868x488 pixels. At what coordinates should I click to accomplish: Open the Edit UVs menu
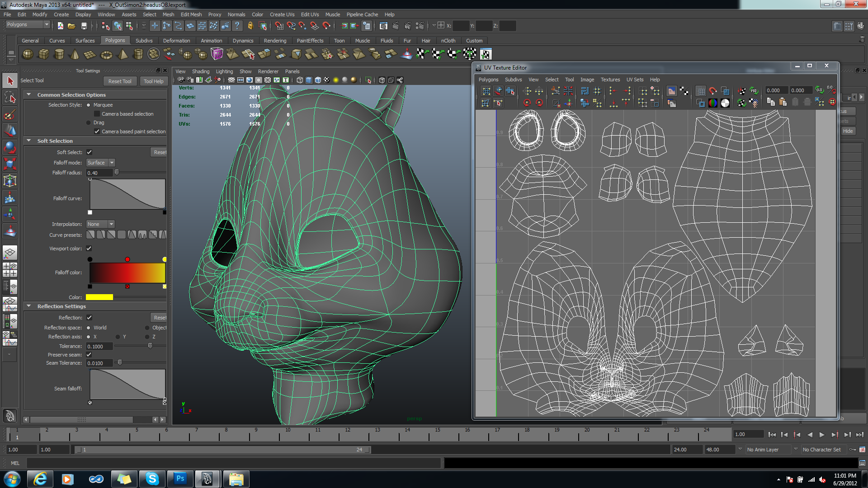pyautogui.click(x=310, y=14)
